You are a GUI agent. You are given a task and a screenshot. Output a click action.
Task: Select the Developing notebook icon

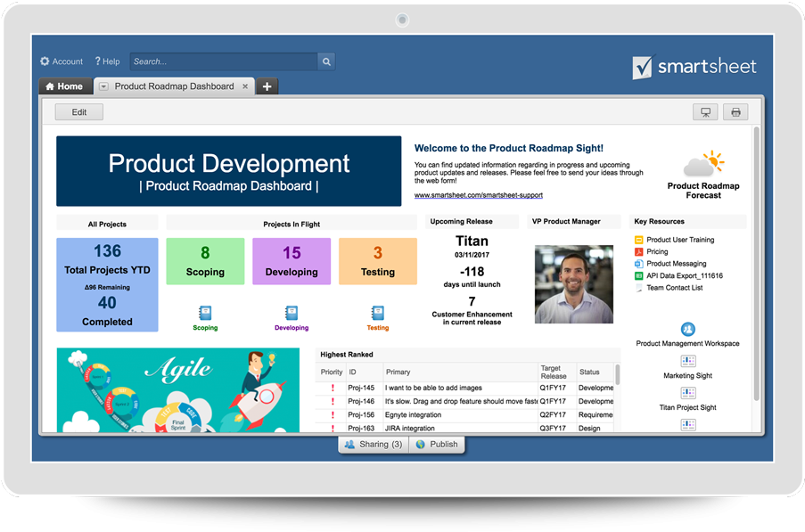click(291, 315)
